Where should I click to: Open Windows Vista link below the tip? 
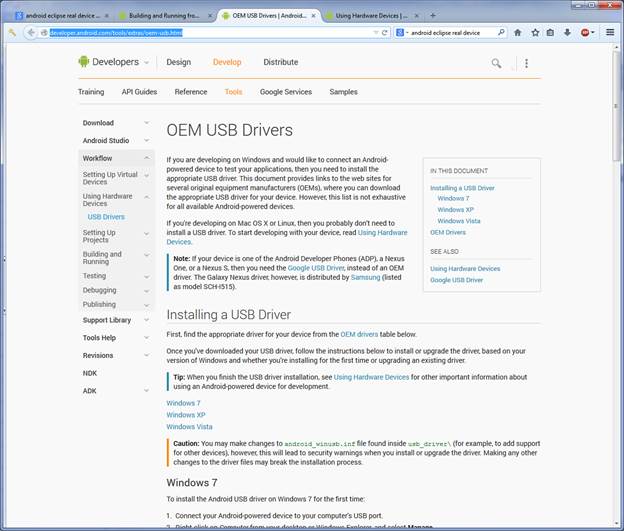(189, 427)
